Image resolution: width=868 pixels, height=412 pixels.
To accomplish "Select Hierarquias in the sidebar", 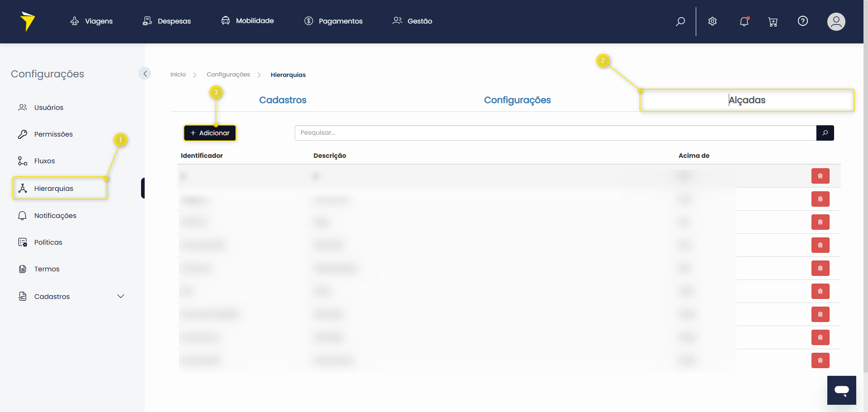I will coord(54,188).
